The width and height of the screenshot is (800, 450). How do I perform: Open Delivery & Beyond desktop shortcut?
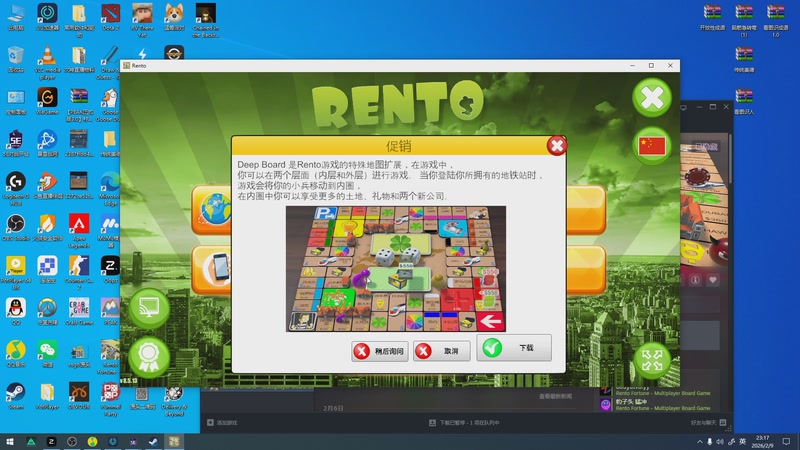pyautogui.click(x=173, y=401)
